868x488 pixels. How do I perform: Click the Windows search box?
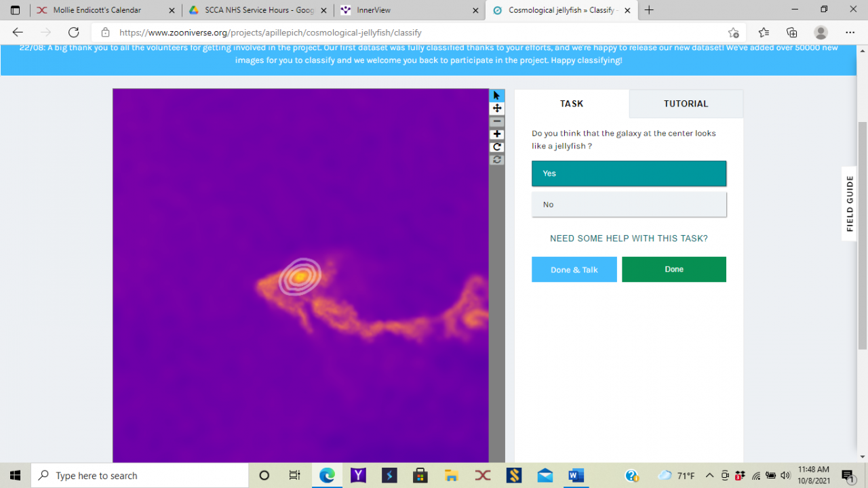[x=140, y=475]
